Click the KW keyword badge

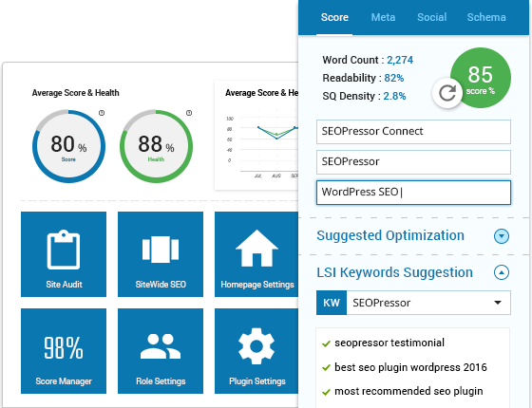332,303
